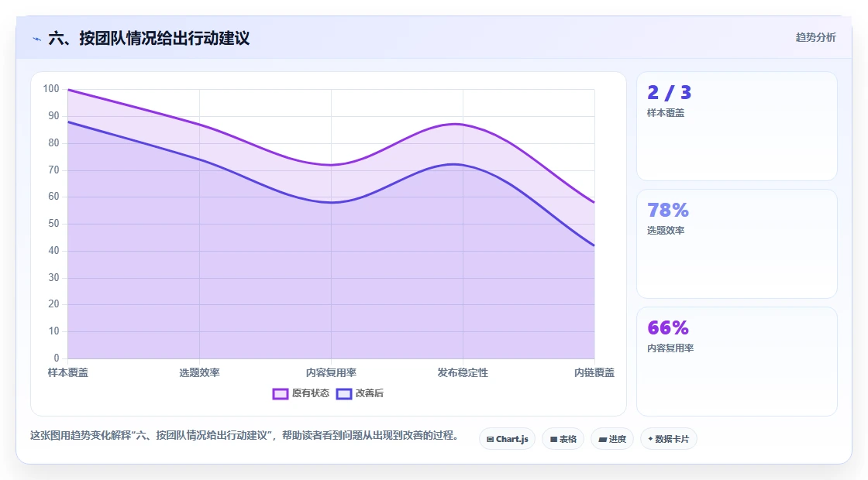Image resolution: width=868 pixels, height=480 pixels.
Task: Click the 原有状态 legend text
Action: click(311, 393)
